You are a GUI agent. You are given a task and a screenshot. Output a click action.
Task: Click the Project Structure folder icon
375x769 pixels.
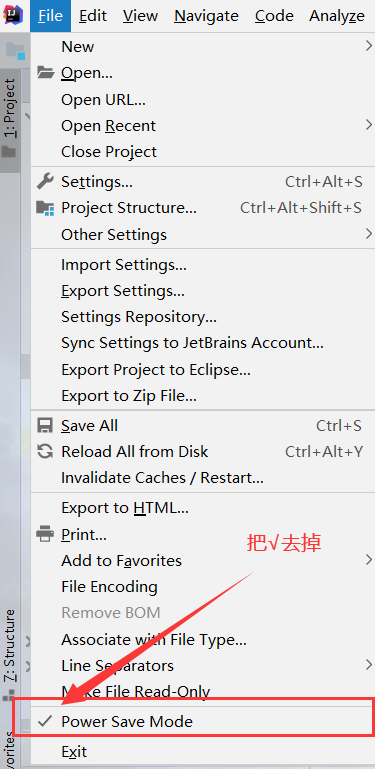45,208
